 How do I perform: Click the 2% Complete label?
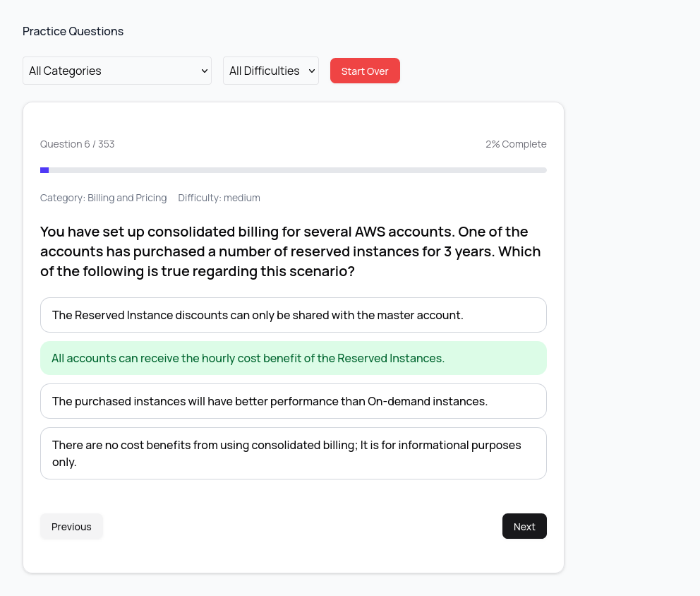[x=516, y=144]
